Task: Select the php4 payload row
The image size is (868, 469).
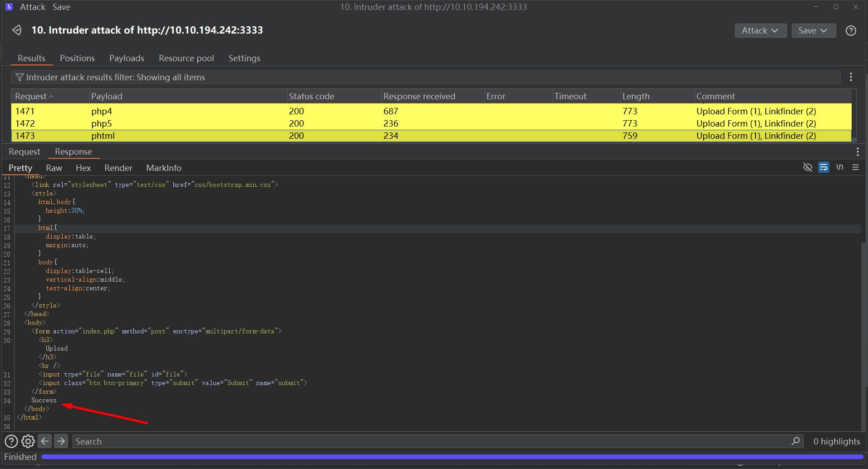Action: click(x=431, y=111)
